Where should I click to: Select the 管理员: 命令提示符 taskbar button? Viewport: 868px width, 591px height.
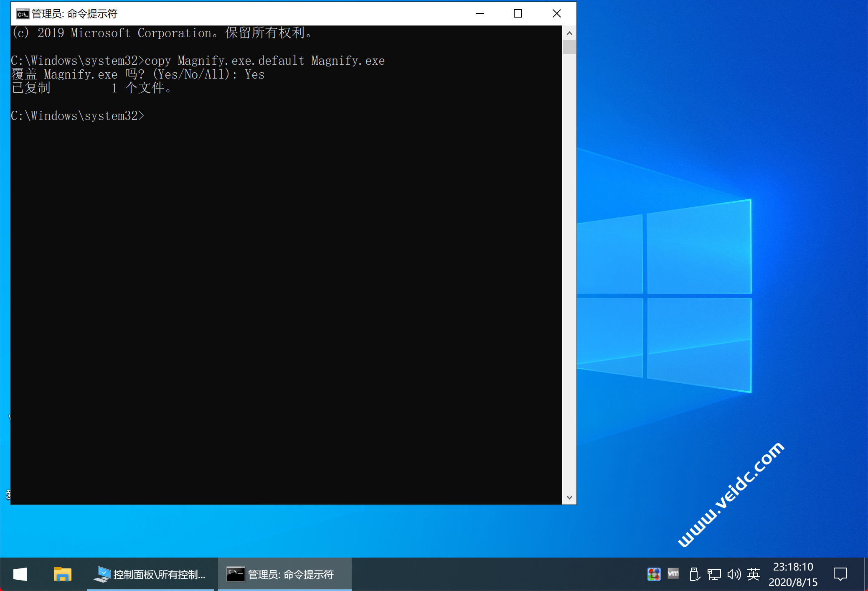pyautogui.click(x=285, y=574)
